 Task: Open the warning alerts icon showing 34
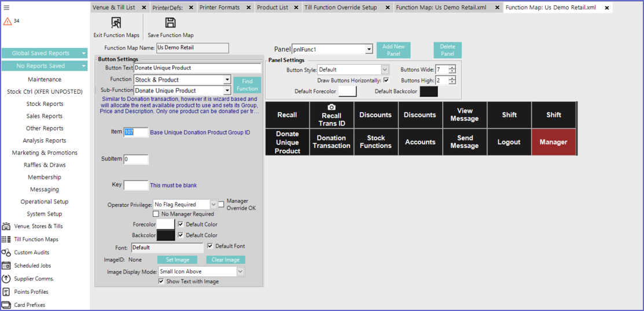8,21
